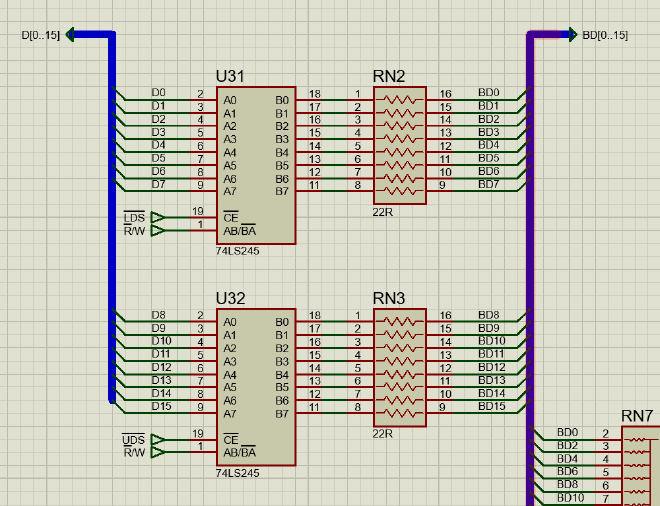This screenshot has height=506, width=660.
Task: Click the BD10 wire label near RN7
Action: pos(570,497)
